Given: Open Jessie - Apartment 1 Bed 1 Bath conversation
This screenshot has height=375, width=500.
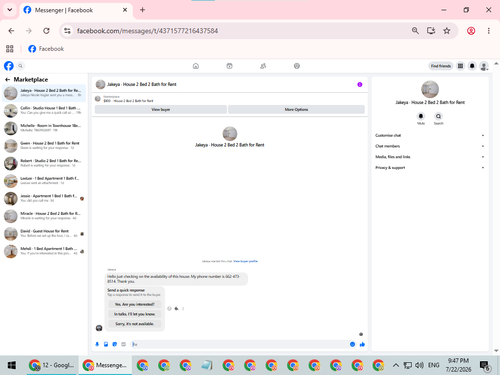Looking at the screenshot, I should click(44, 198).
